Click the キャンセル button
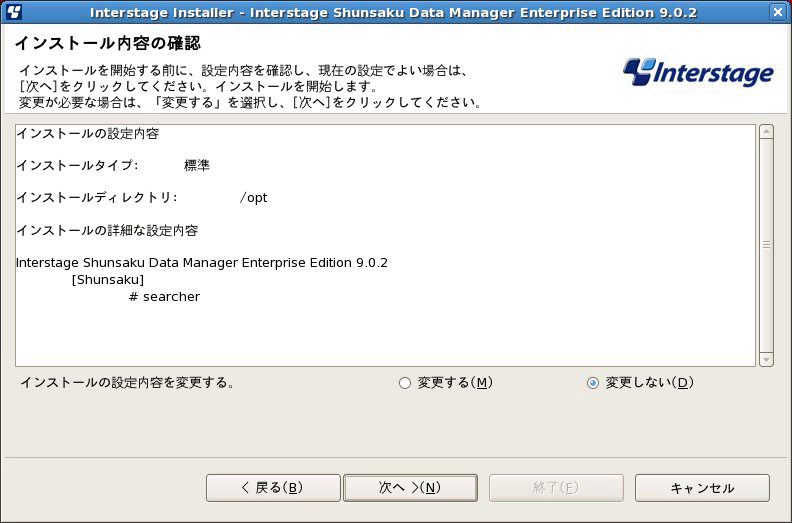This screenshot has height=523, width=792. pos(702,488)
